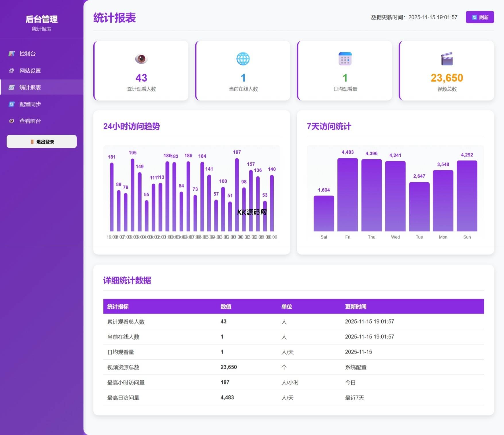Open the 统计报表 menu item
504x435 pixels.
point(30,88)
